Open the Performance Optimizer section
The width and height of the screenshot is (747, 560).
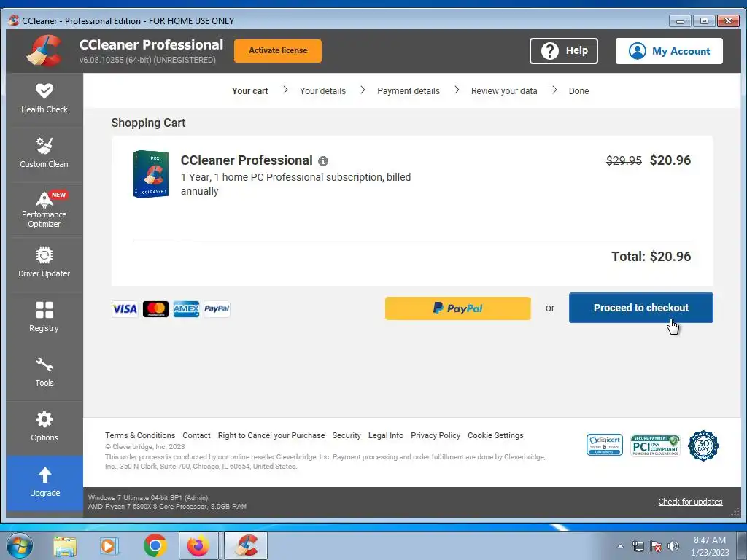44,209
